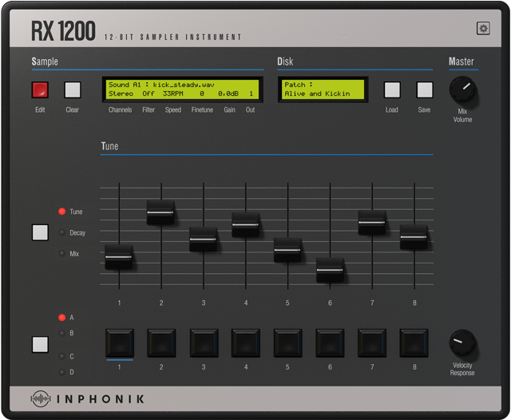Viewport: 511px width, 420px height.
Task: Click the Out value 1
Action: click(251, 93)
